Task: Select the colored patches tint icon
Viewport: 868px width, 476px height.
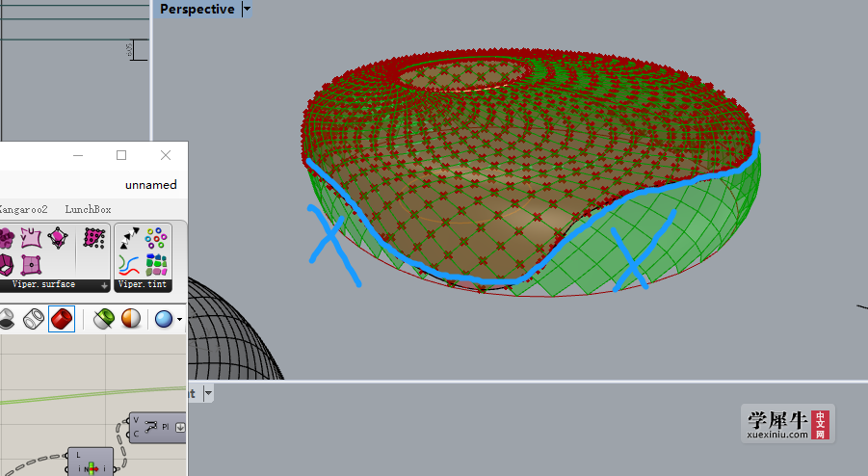Action: pyautogui.click(x=156, y=265)
